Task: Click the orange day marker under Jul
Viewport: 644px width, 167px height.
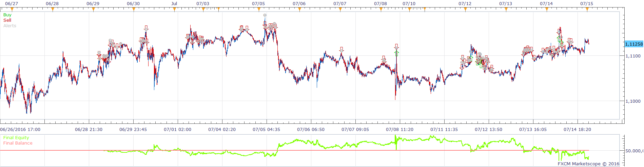Action: coord(174,10)
